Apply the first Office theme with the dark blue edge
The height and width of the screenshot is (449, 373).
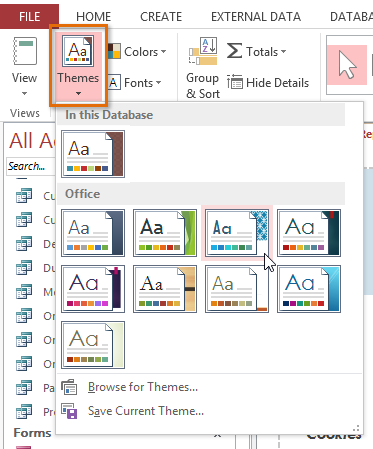tap(93, 233)
